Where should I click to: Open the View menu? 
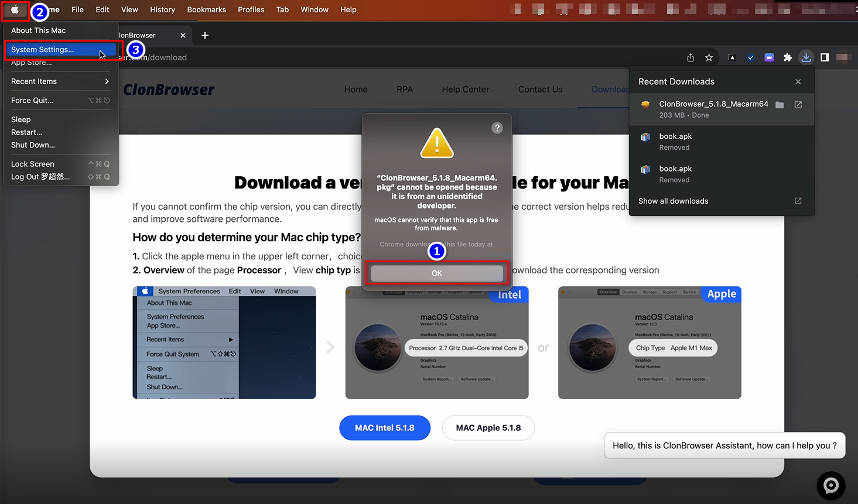(129, 10)
